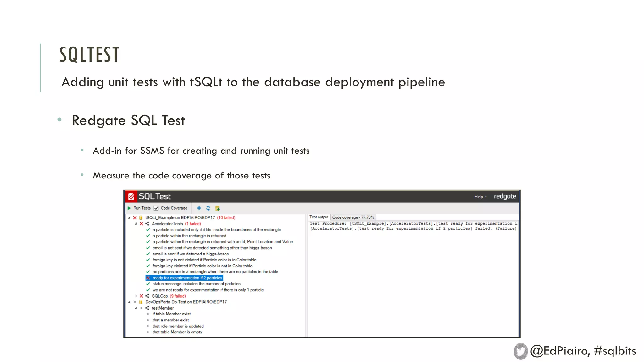The image size is (644, 362).
Task: Toggle the Code Coverage checkbox
Action: coord(156,208)
